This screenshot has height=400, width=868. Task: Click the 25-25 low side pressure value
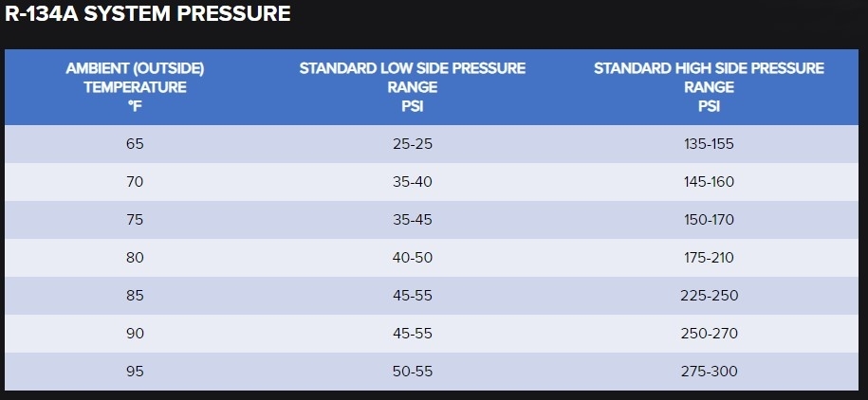point(413,144)
